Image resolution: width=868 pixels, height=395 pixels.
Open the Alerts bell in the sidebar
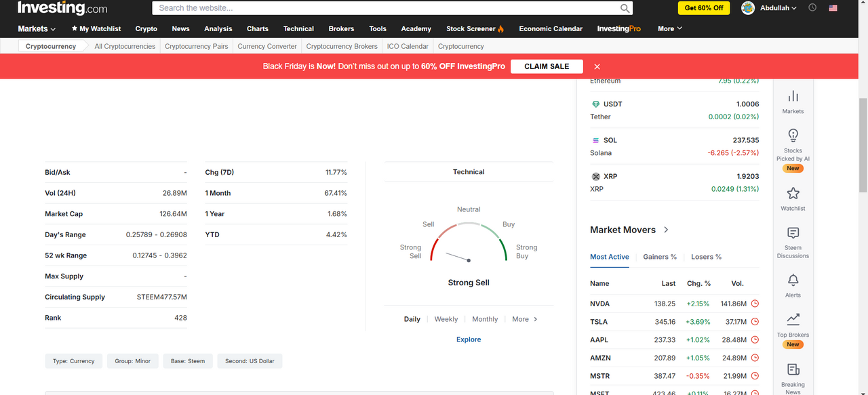coord(793,285)
